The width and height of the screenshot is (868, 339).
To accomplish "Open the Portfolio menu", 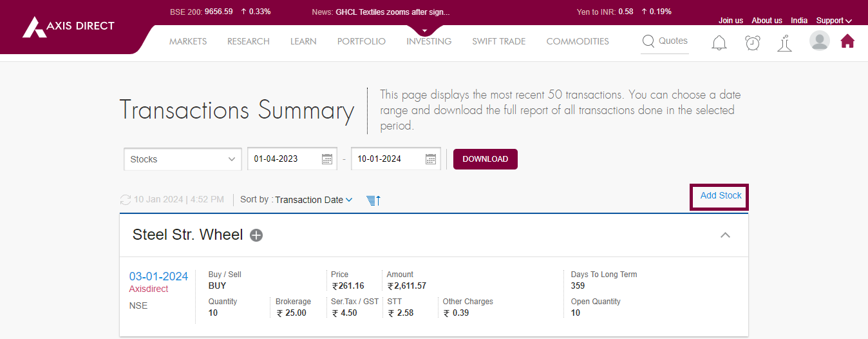I will tap(361, 41).
